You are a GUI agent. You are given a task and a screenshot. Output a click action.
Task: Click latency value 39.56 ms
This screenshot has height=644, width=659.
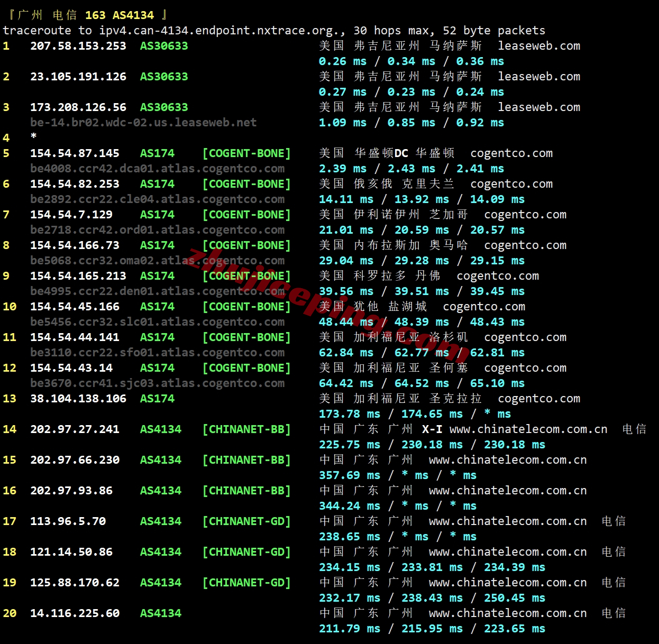(346, 291)
